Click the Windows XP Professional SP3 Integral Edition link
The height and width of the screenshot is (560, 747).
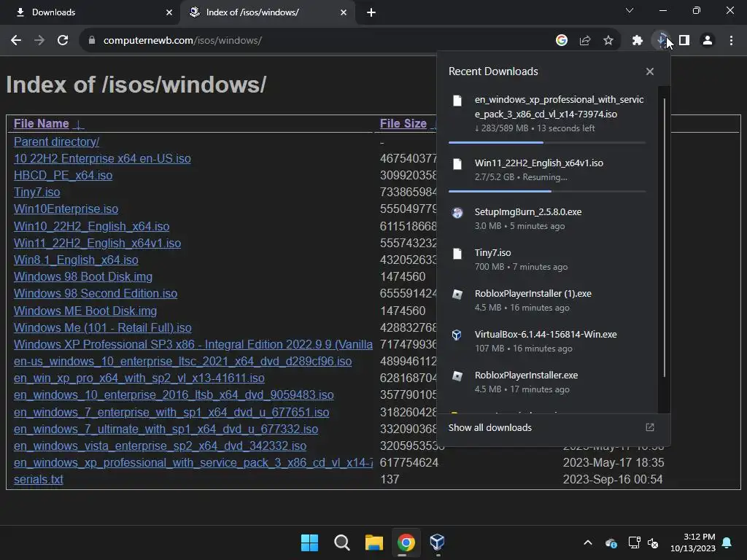[193, 344]
